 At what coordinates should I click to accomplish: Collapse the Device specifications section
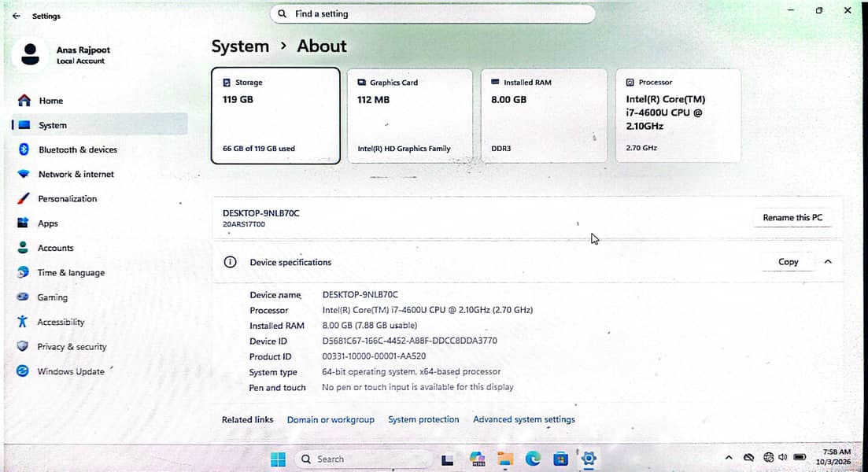pyautogui.click(x=828, y=262)
